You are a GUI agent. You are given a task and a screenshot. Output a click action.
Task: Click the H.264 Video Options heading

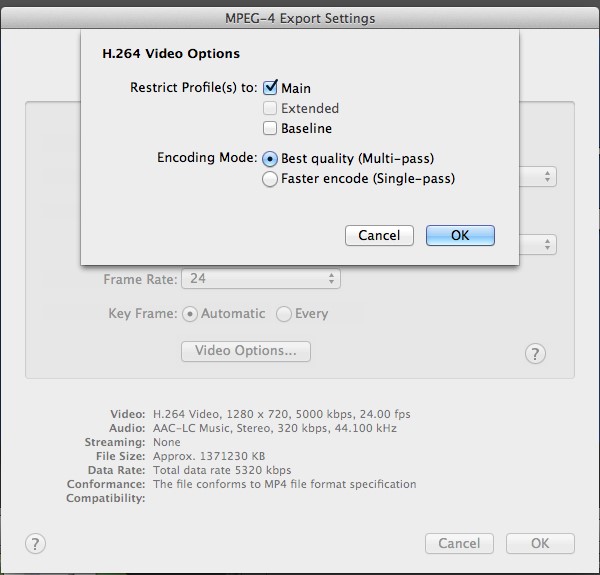click(171, 54)
